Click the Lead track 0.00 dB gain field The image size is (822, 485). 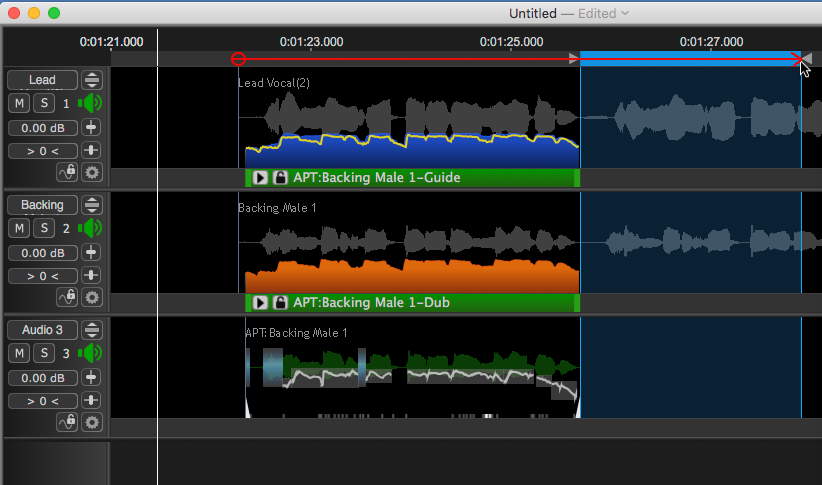(x=42, y=128)
